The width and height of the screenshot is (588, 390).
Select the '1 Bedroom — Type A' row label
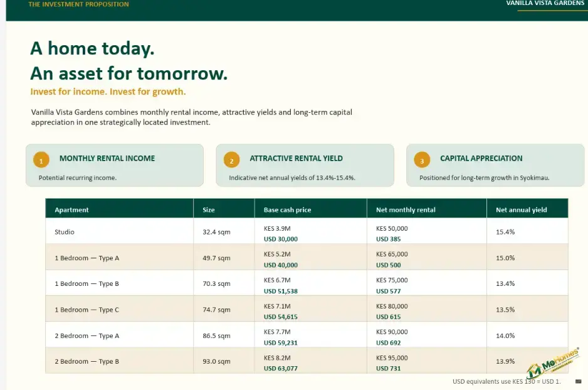87,258
